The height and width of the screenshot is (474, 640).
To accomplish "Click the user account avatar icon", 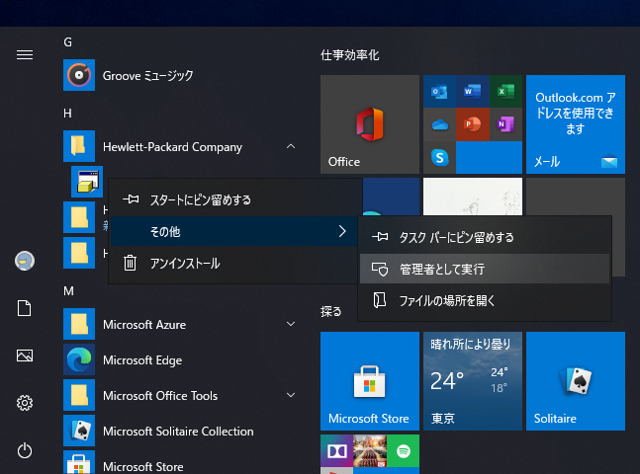I will 24,261.
